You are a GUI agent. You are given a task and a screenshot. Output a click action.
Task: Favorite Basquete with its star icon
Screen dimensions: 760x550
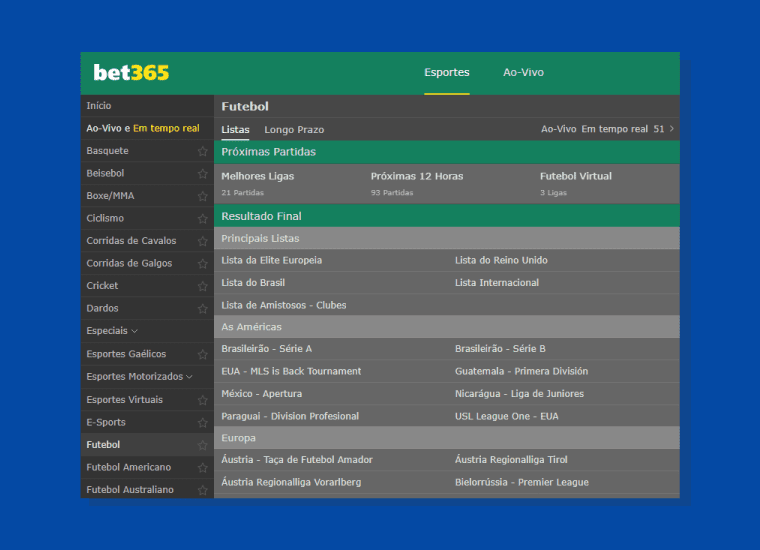pos(203,151)
